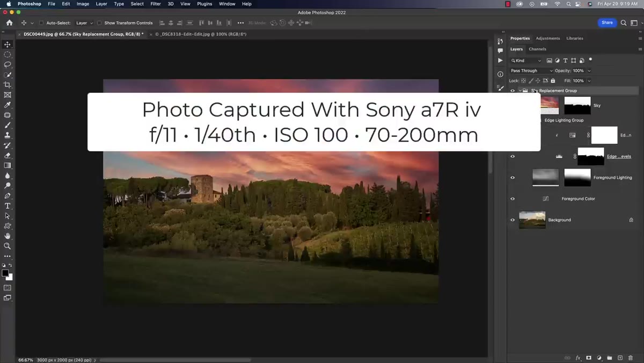Switch to the Channels tab
The height and width of the screenshot is (363, 644).
pyautogui.click(x=538, y=49)
